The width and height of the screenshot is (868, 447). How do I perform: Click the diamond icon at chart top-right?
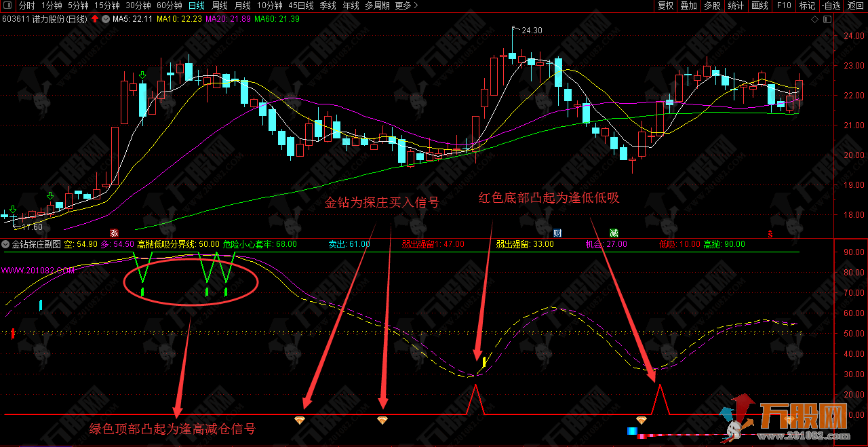(814, 19)
